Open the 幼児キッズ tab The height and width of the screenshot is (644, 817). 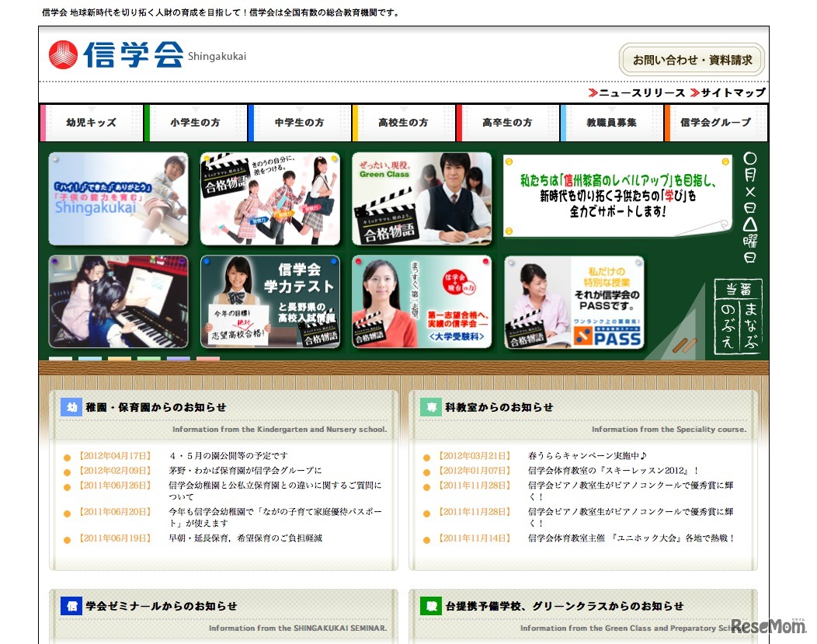point(91,123)
